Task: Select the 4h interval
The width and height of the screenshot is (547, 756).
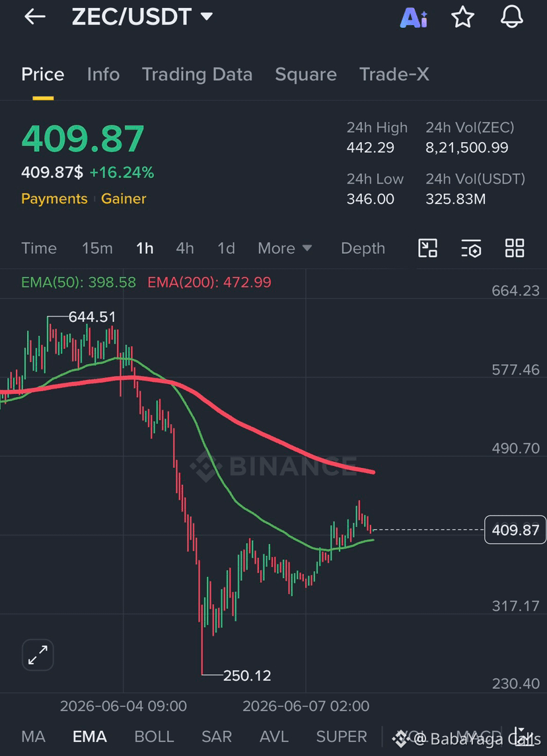Action: pyautogui.click(x=184, y=248)
